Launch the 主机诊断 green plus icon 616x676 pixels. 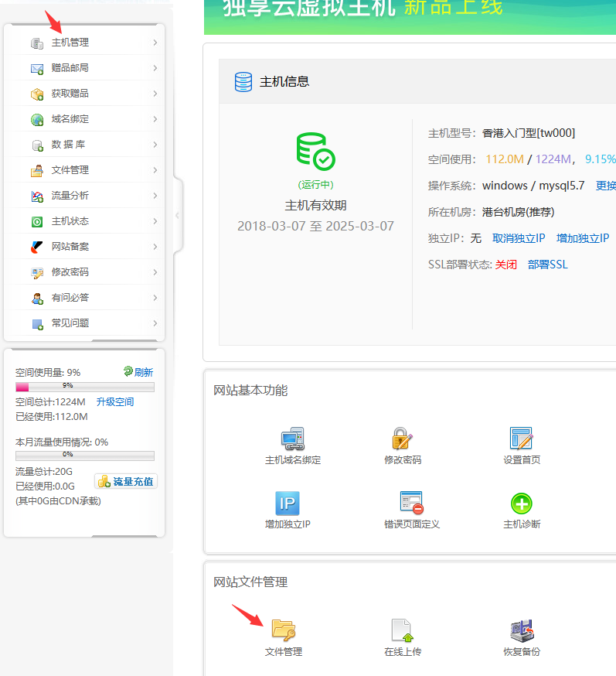coord(522,504)
